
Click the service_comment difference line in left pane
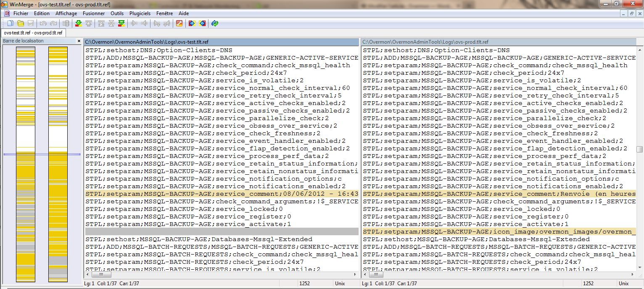coord(222,194)
